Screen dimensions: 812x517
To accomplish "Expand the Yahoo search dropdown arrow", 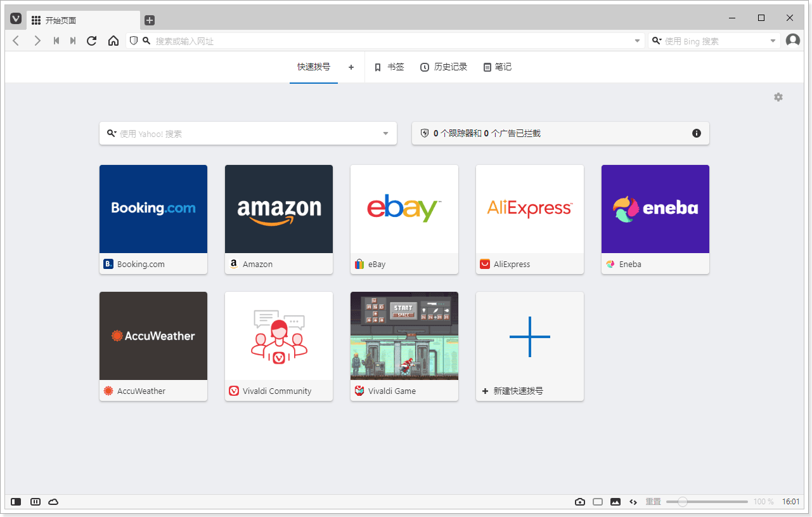I will point(385,133).
